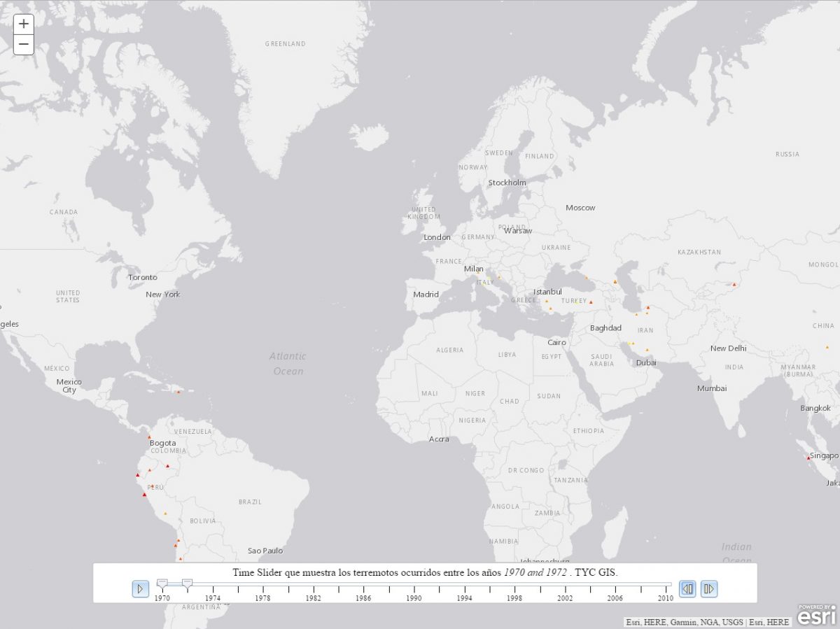Select the earthquake marker in Turkey

(589, 300)
